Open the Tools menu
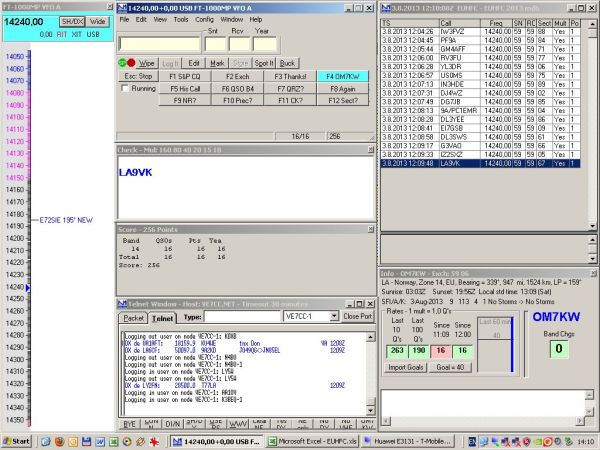 [x=180, y=19]
